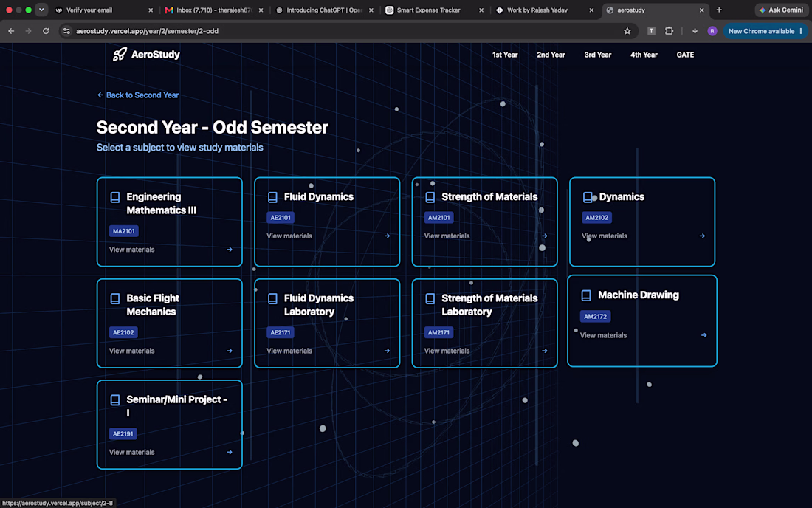This screenshot has height=508, width=812.
Task: Click the AM2171 course code badge
Action: point(438,333)
